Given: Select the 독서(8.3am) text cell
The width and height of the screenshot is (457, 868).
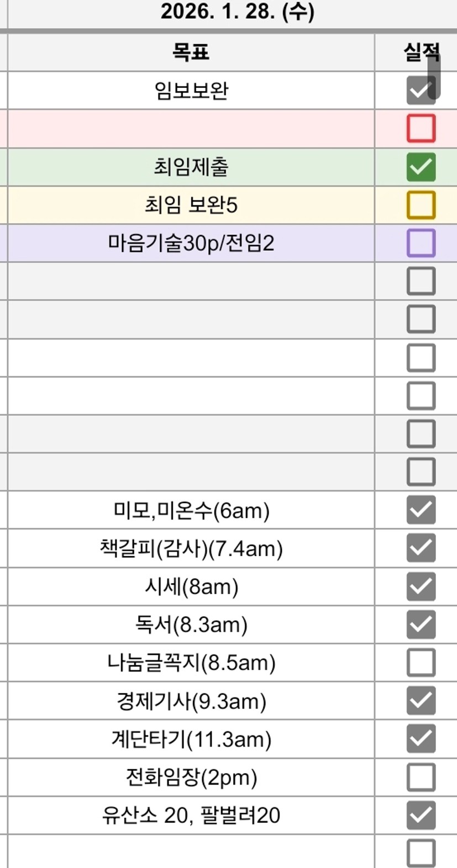Looking at the screenshot, I should tap(191, 624).
